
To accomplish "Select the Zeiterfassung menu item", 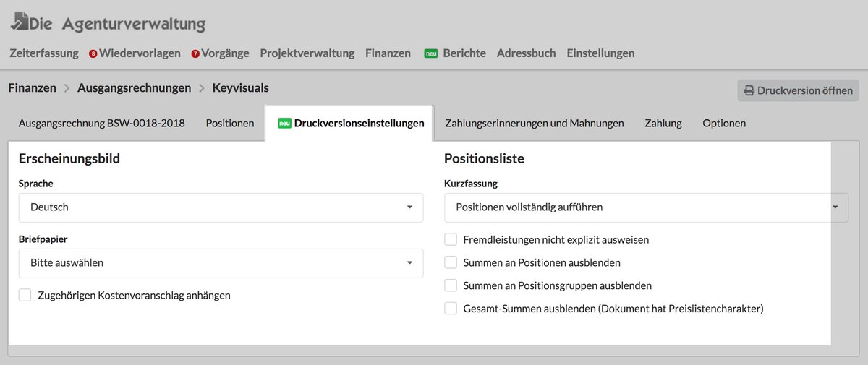I will pyautogui.click(x=43, y=53).
